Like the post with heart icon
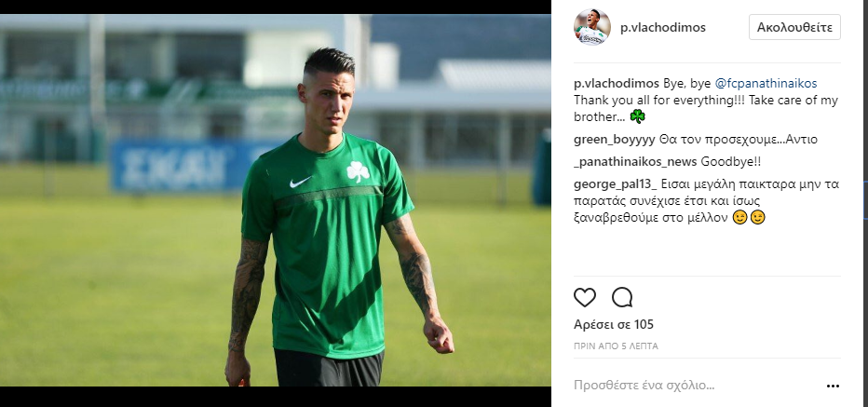This screenshot has width=868, height=407. tap(585, 297)
